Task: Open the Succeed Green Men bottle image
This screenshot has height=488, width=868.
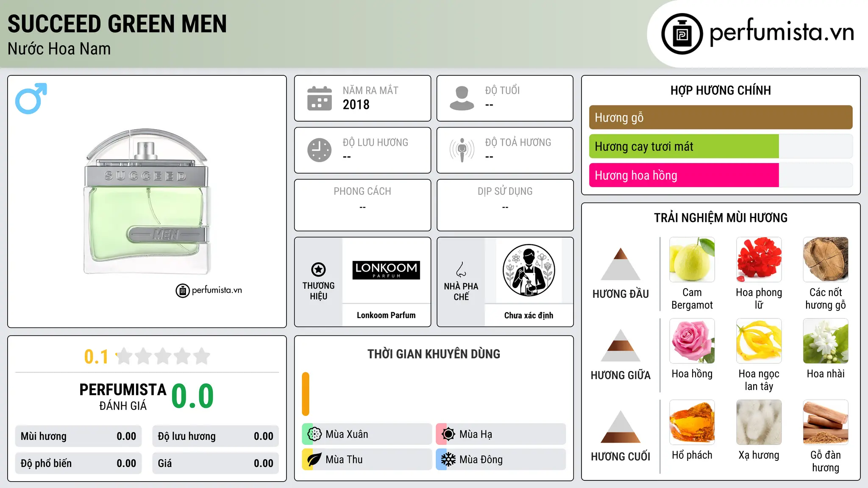Action: pyautogui.click(x=147, y=201)
